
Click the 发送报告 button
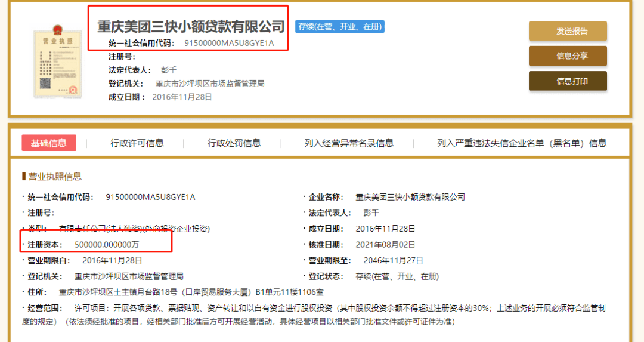tap(568, 31)
